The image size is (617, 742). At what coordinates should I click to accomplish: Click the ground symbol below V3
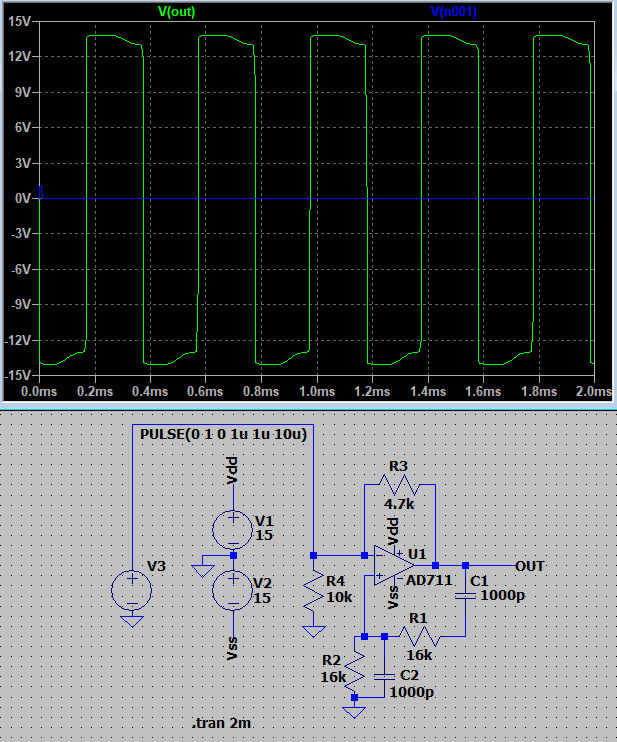[131, 620]
